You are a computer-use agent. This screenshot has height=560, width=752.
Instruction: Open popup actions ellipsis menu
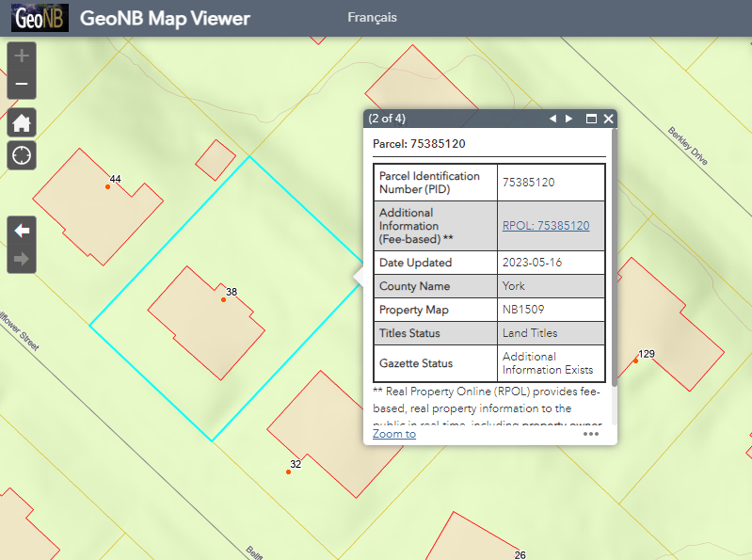(x=591, y=434)
